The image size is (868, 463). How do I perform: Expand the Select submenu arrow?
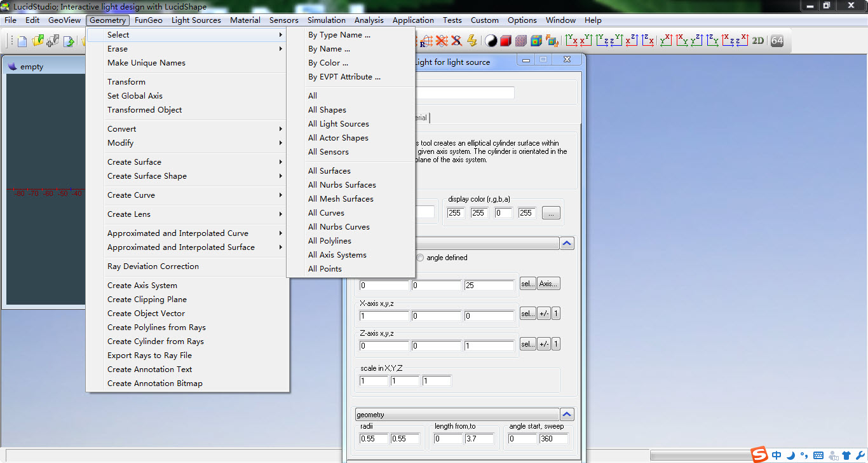pos(281,35)
